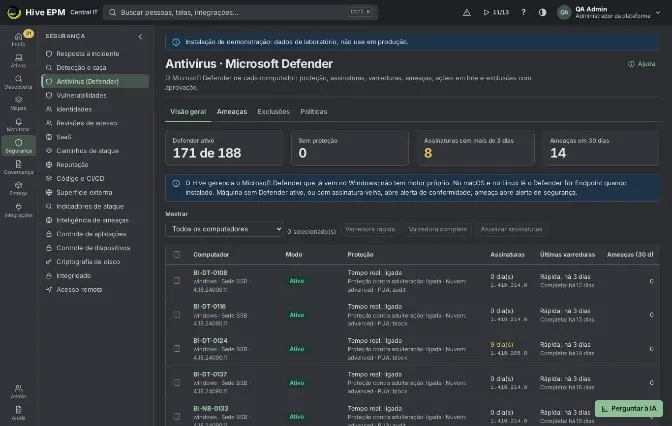Open Indicadores de ataque sidebar item

click(95, 206)
